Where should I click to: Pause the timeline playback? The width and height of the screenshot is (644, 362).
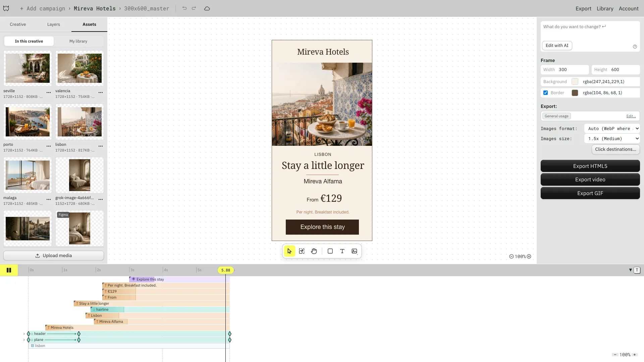[x=9, y=270]
